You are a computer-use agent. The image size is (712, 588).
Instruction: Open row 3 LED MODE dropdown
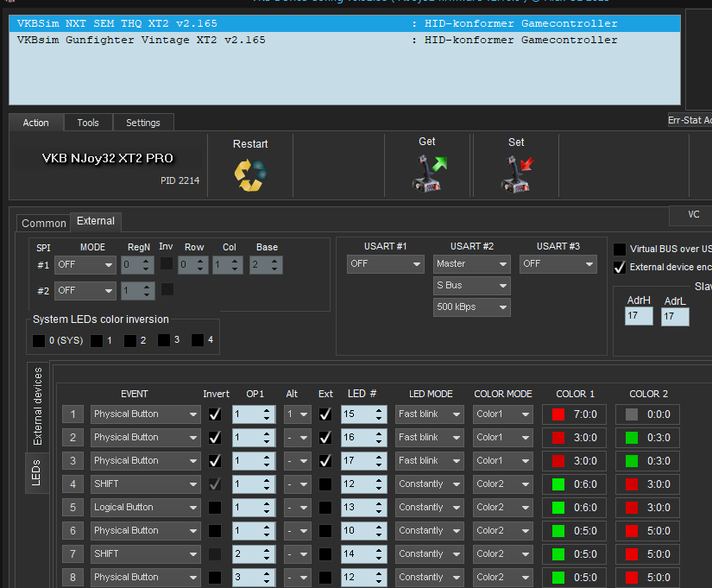tap(430, 461)
